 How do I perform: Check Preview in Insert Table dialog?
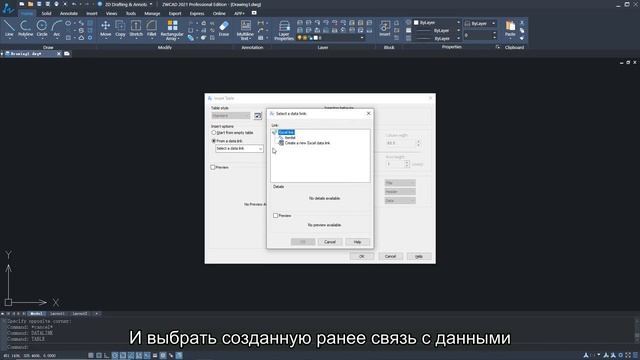pyautogui.click(x=213, y=167)
